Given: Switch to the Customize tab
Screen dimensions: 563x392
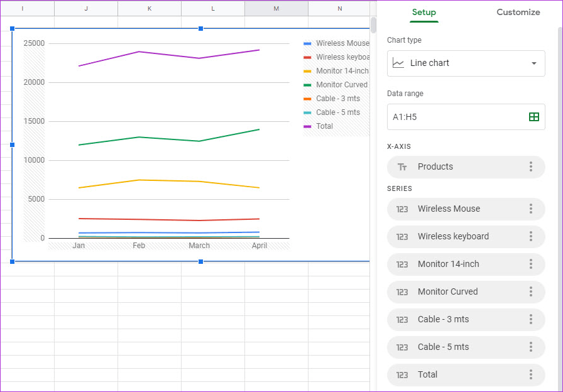Looking at the screenshot, I should coord(518,12).
